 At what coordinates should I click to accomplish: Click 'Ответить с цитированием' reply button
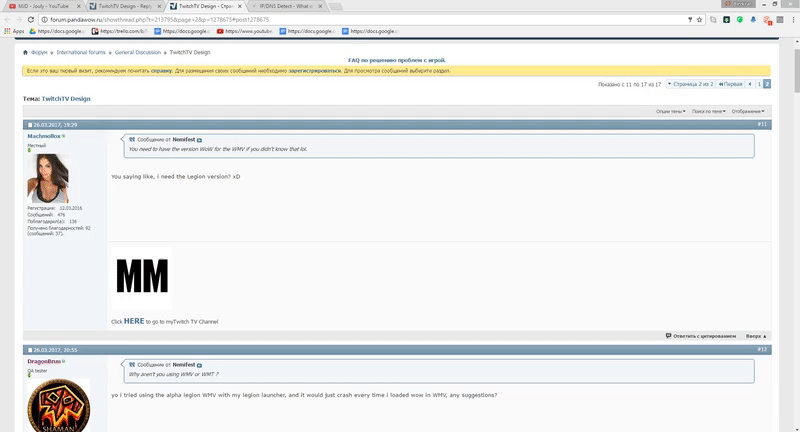701,336
